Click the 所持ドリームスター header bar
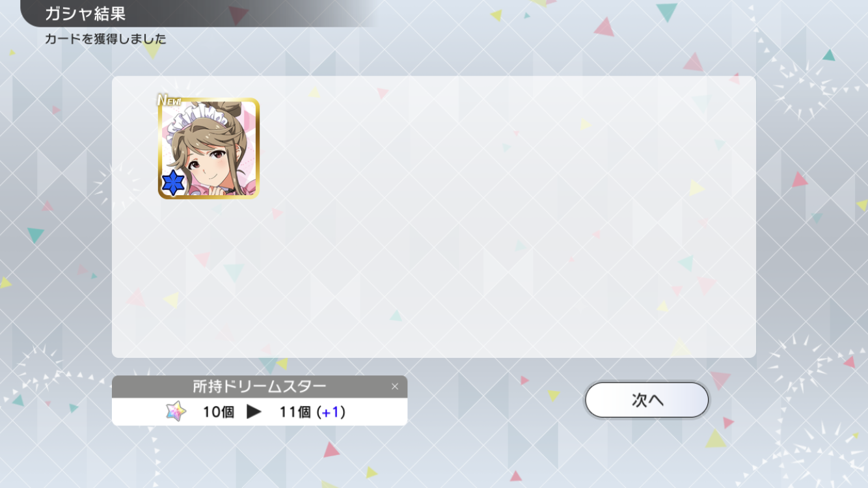 pyautogui.click(x=260, y=386)
